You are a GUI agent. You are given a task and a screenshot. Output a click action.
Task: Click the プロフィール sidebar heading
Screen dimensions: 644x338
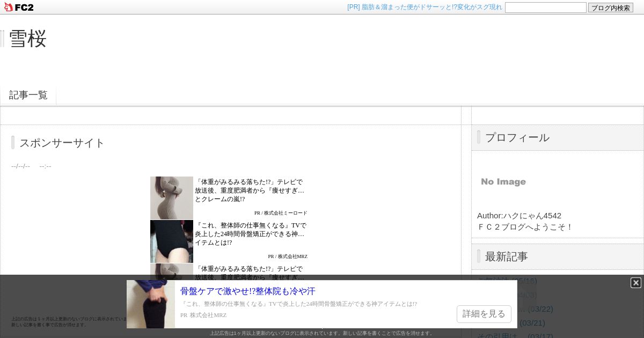click(517, 137)
